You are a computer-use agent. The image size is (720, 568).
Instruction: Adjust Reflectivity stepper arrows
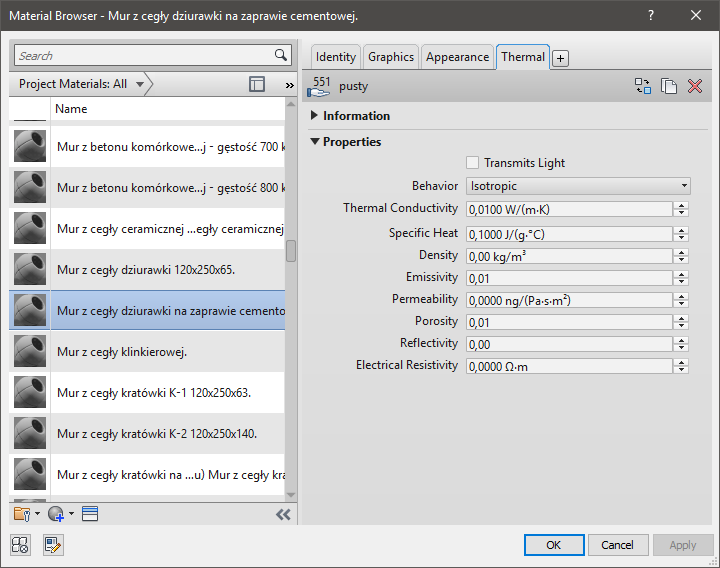point(681,344)
